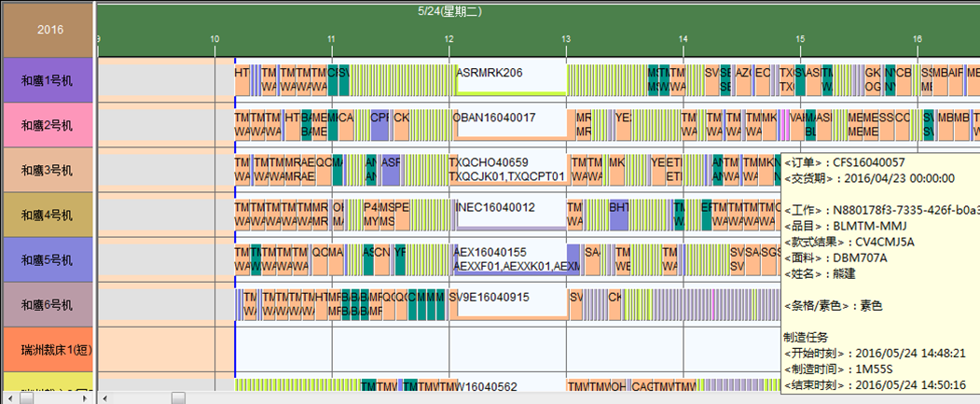The height and width of the screenshot is (404, 980).
Task: Highlight the 和鹰6号机 resource row header
Action: pyautogui.click(x=47, y=303)
